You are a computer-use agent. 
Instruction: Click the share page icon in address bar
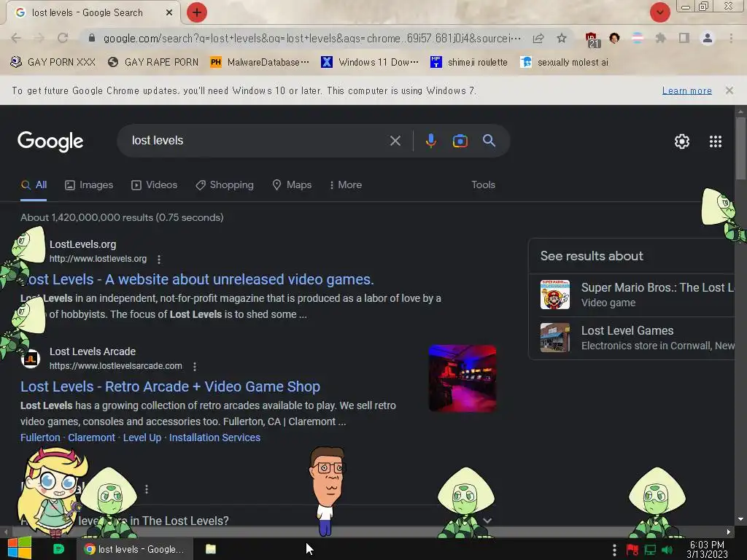pyautogui.click(x=538, y=38)
